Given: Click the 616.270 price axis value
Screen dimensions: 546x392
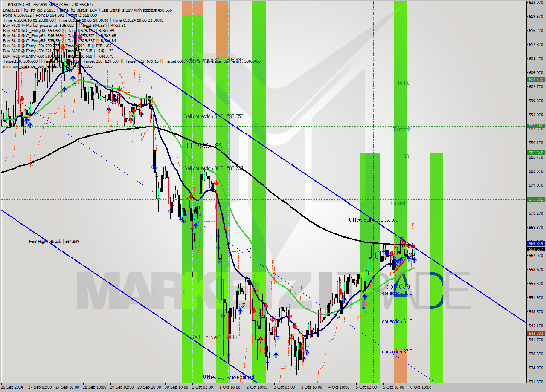Looking at the screenshot, I should pyautogui.click(x=536, y=31).
